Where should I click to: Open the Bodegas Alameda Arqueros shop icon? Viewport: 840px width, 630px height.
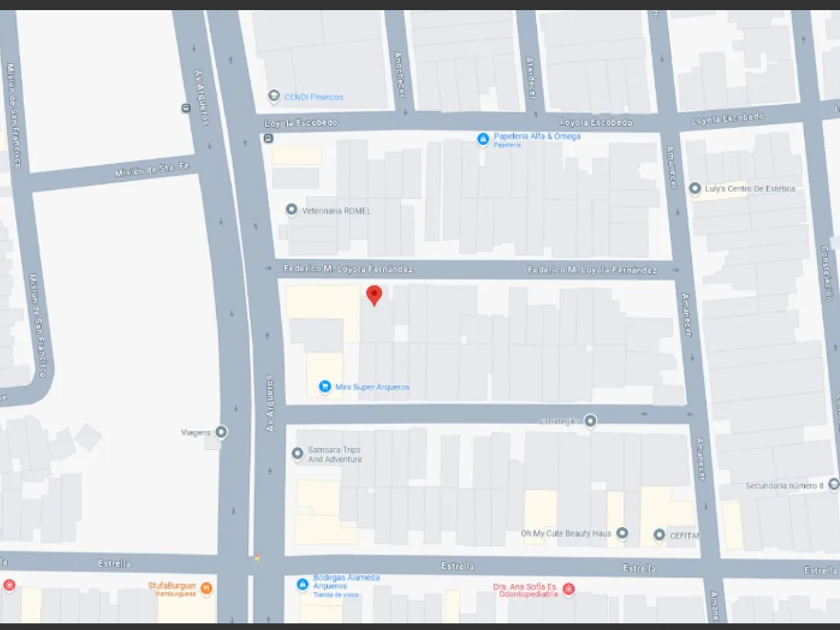pyautogui.click(x=303, y=584)
